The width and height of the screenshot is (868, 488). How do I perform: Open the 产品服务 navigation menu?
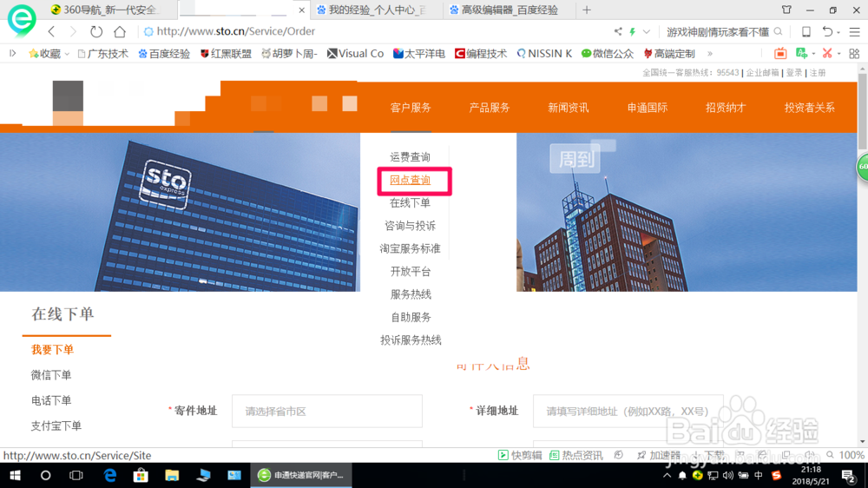click(490, 108)
